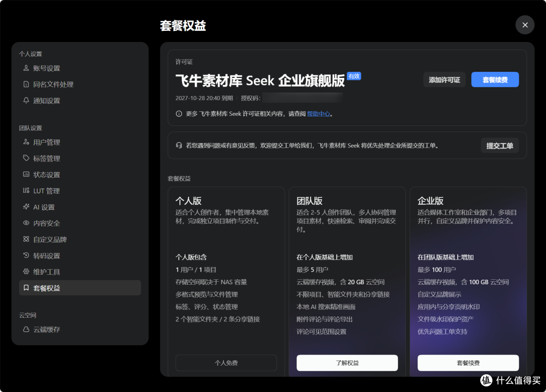Click 评论可见范围设置 text
546x392 pixels.
coord(322,331)
